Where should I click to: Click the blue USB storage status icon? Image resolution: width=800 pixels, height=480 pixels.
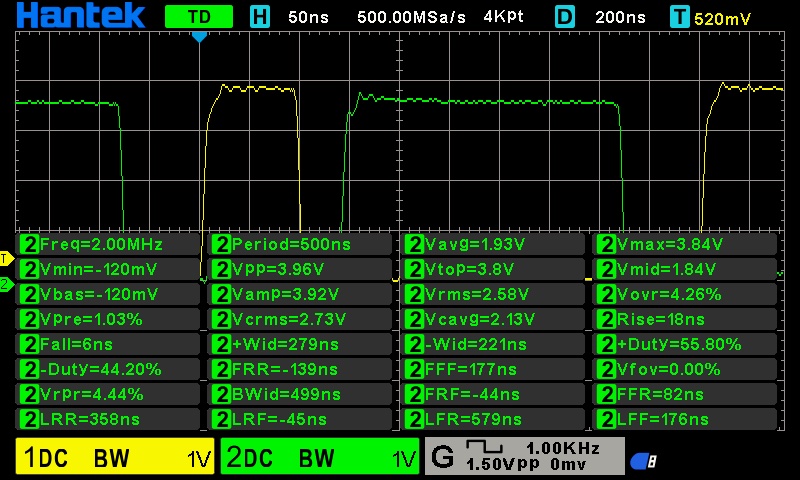click(643, 462)
